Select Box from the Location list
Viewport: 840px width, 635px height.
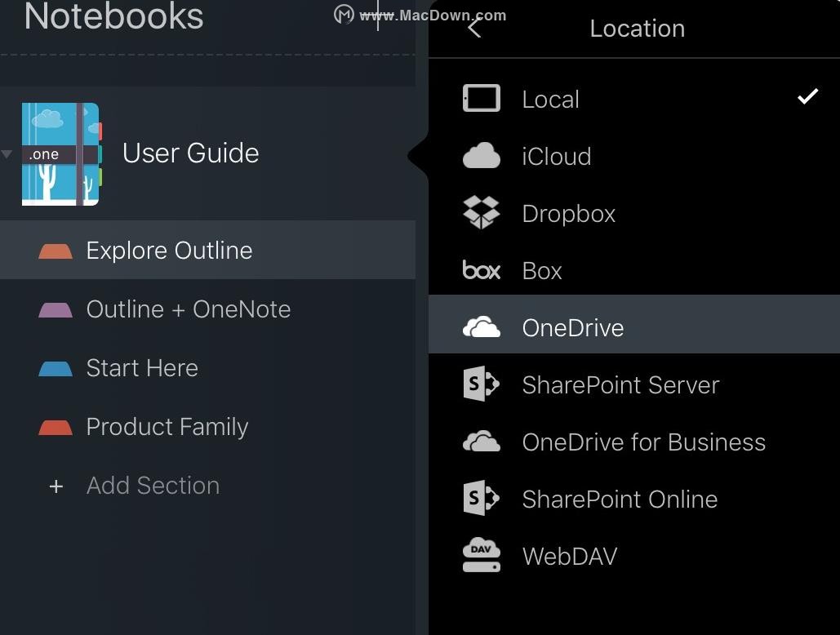coord(634,270)
